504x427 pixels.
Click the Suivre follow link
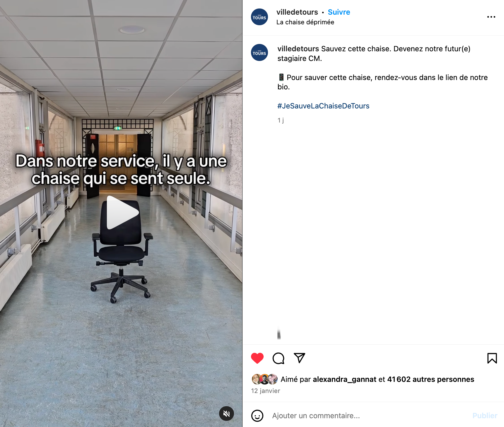coord(339,12)
